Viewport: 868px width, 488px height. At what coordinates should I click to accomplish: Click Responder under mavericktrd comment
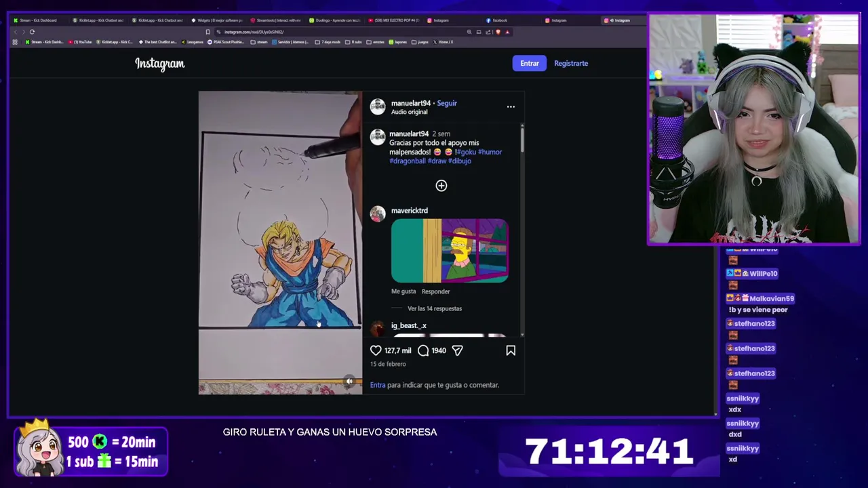436,291
